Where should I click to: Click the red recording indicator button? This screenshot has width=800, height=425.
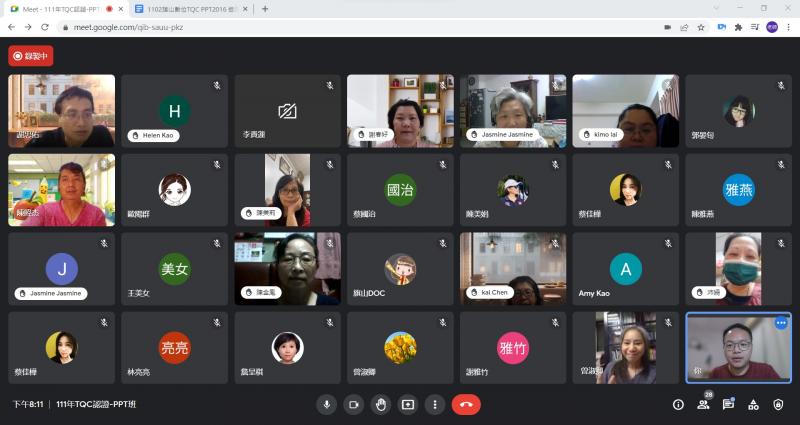click(30, 56)
